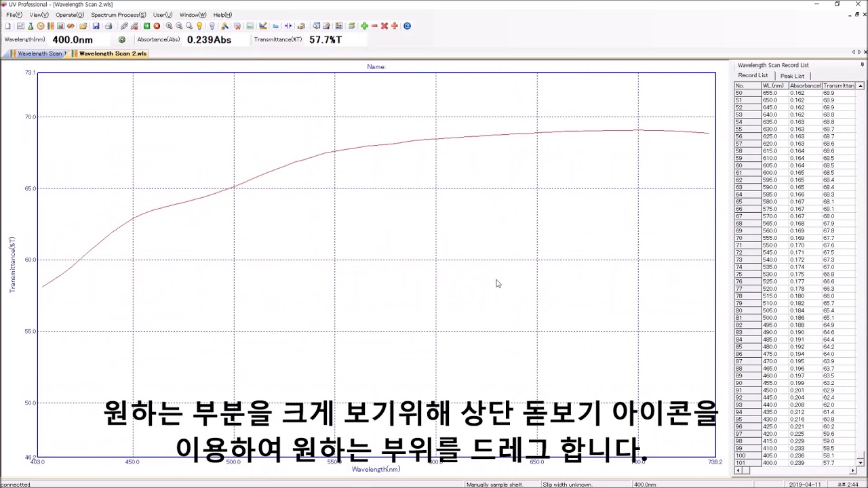Pin the Wavelength Scan Record List panel
This screenshot has height=488, width=868.
click(862, 65)
